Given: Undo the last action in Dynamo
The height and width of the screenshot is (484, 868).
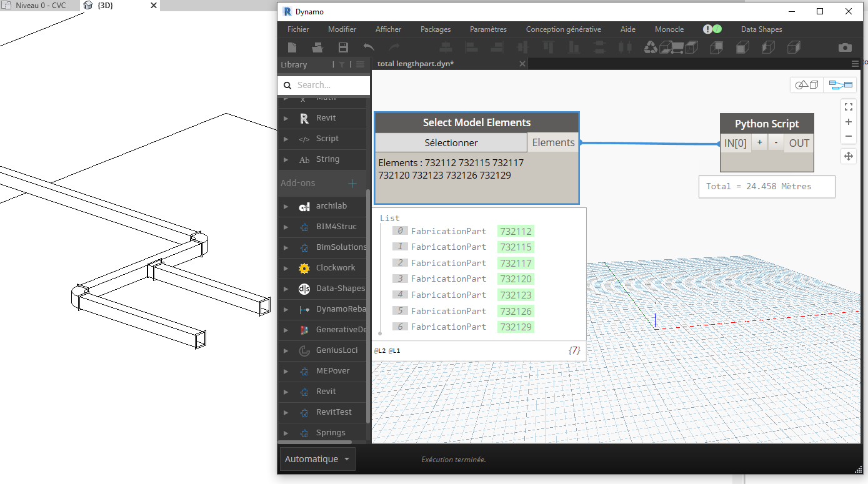Looking at the screenshot, I should coord(369,47).
